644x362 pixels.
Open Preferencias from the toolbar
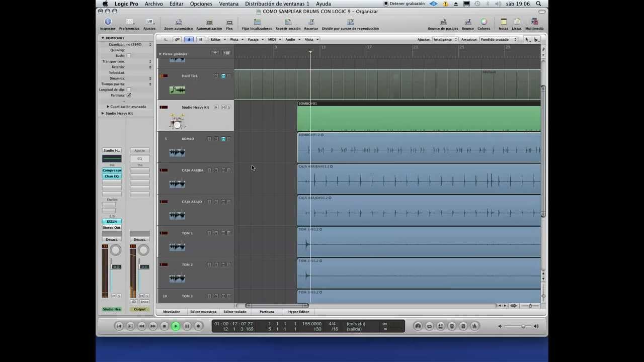pyautogui.click(x=129, y=22)
